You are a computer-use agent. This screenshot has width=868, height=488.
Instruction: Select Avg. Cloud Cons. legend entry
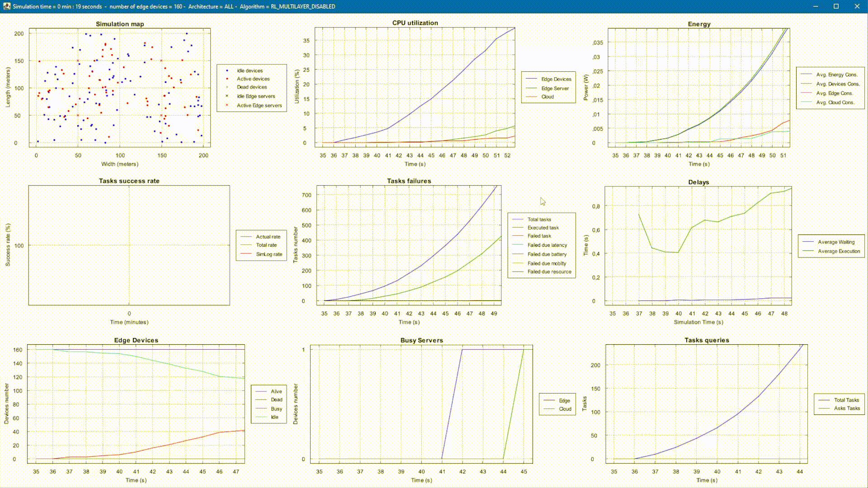835,103
